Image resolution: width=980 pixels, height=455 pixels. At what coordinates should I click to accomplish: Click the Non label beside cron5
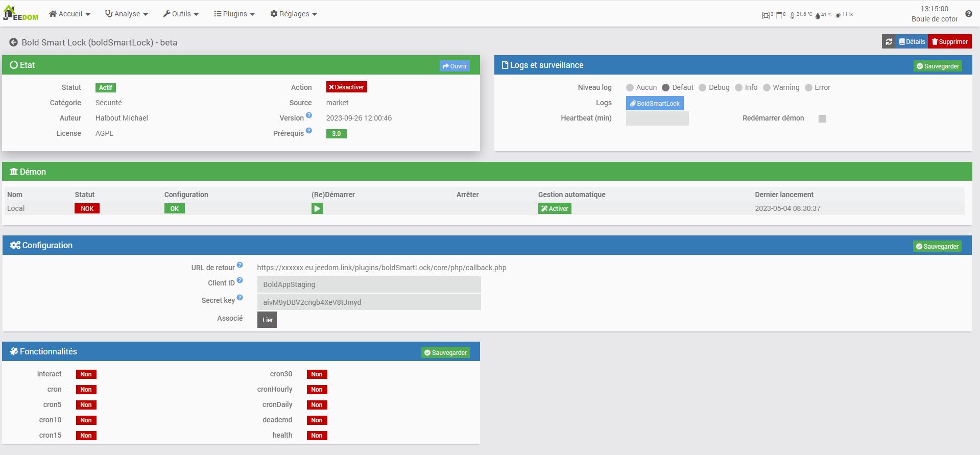click(x=86, y=405)
